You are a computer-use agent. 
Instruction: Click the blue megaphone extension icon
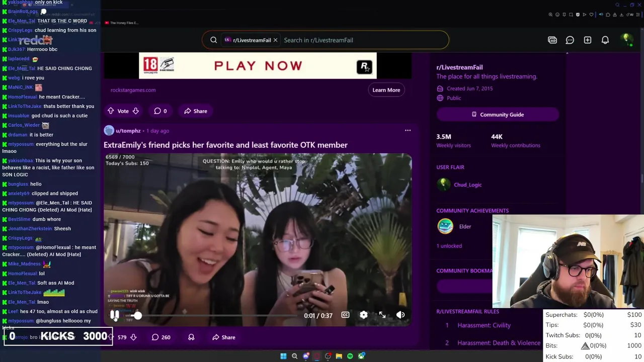(601, 15)
